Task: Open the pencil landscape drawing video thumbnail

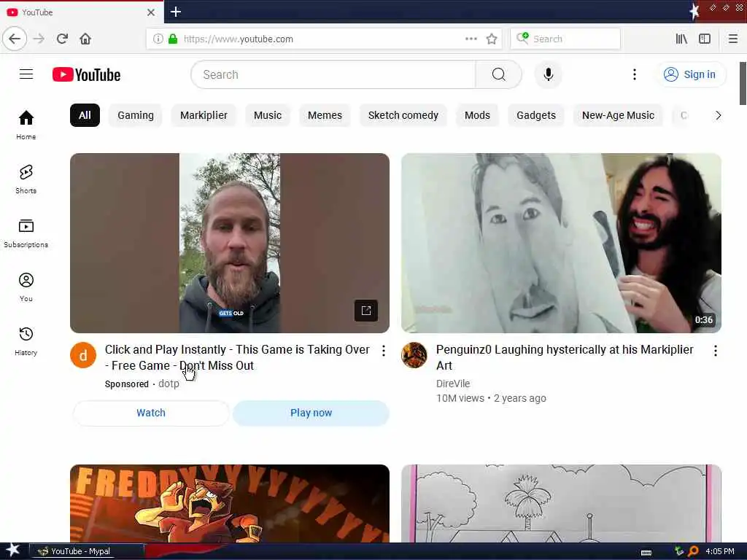Action: point(561,503)
